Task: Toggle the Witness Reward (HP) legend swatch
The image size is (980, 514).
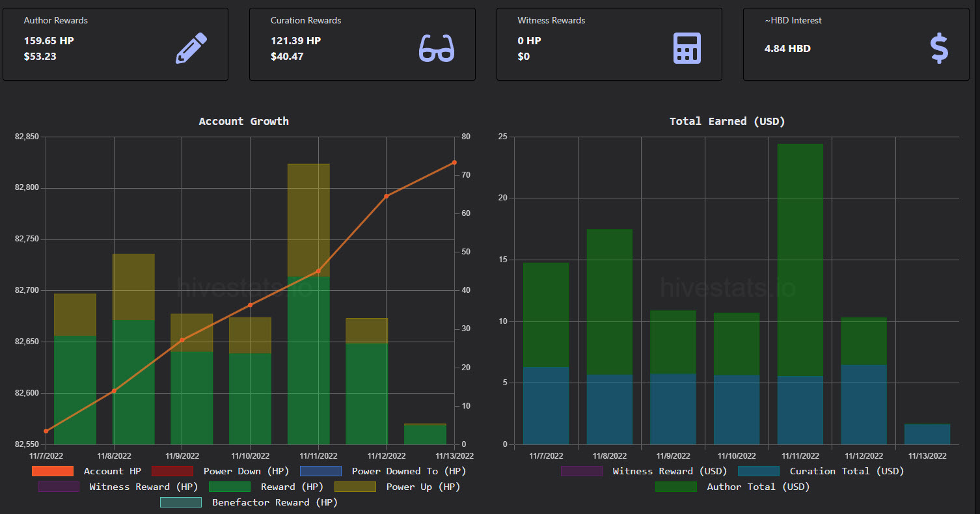Action: pyautogui.click(x=58, y=487)
